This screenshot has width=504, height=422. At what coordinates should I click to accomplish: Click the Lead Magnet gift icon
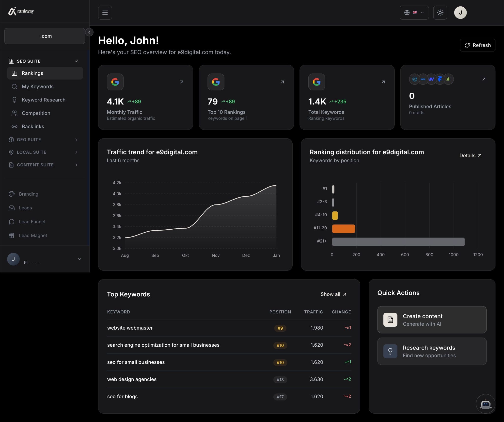click(x=12, y=235)
